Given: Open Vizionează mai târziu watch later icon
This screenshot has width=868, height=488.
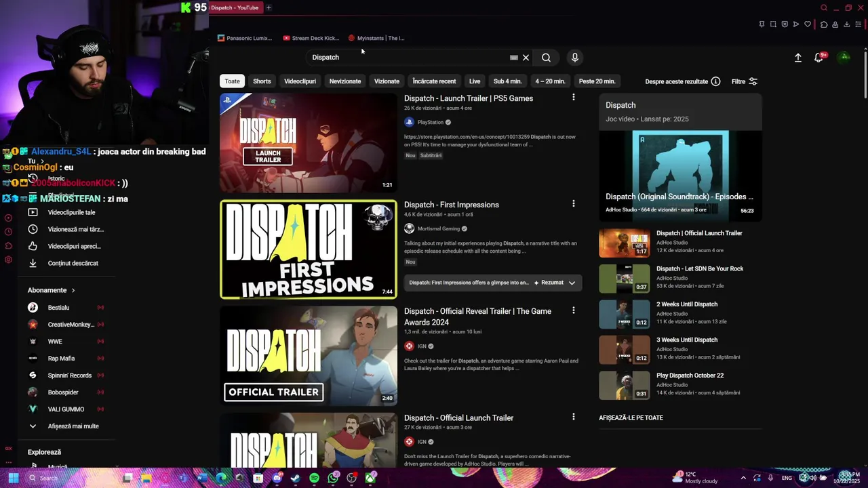Looking at the screenshot, I should [33, 229].
